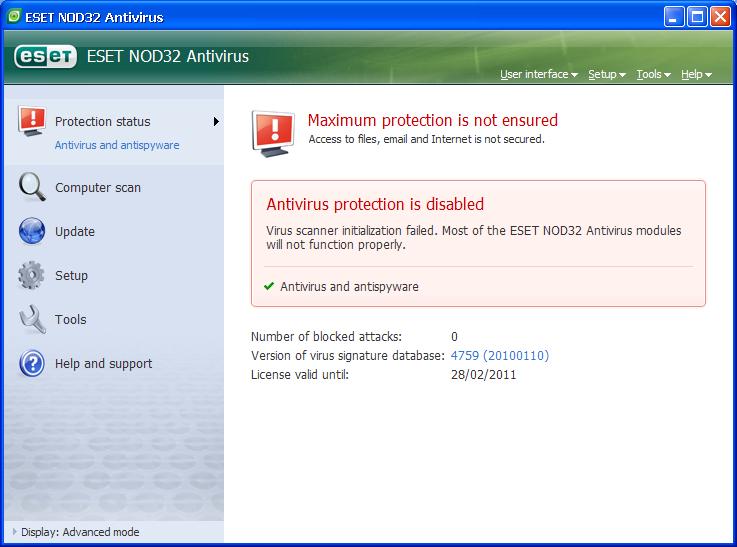The image size is (737, 547).
Task: Open Tools in the left sidebar
Action: pyautogui.click(x=71, y=320)
